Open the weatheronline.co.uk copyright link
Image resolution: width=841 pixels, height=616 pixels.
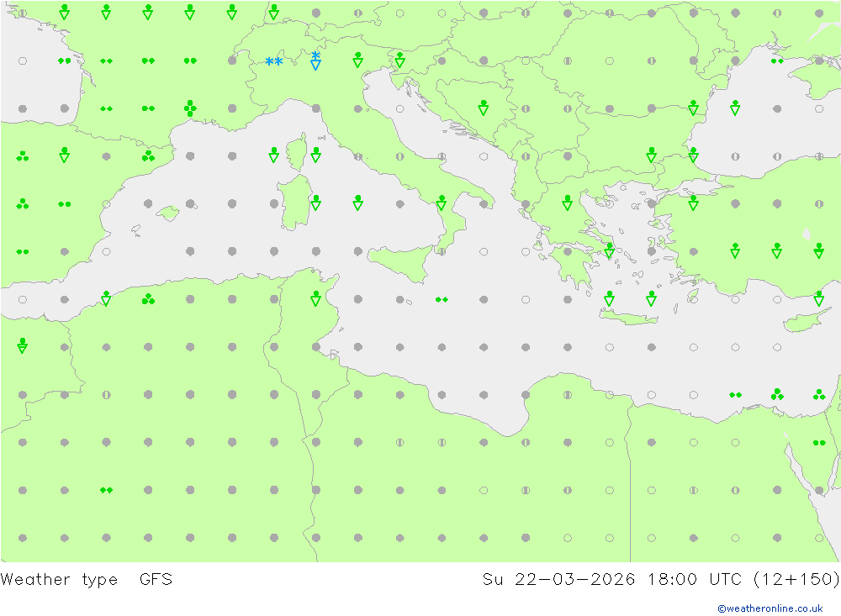pos(770,608)
